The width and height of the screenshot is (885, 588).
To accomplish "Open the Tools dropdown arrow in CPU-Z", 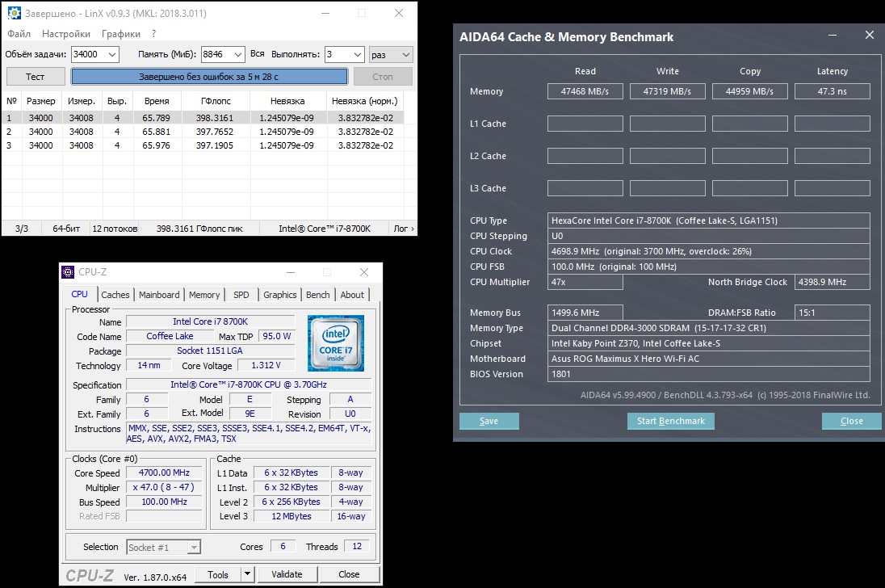I will [x=247, y=574].
